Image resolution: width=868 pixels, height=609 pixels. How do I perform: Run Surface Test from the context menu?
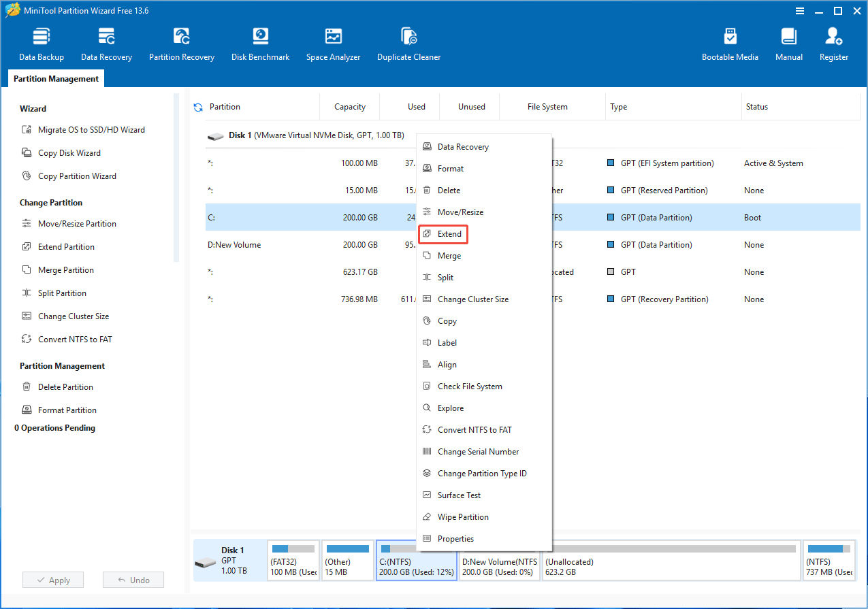pos(484,495)
